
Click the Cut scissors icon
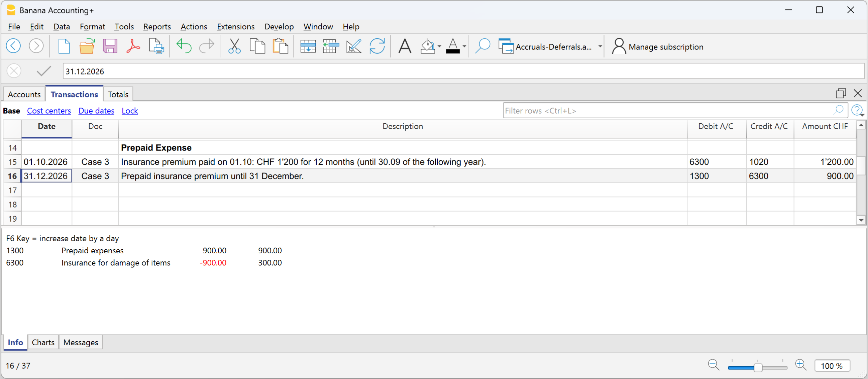[x=234, y=46]
